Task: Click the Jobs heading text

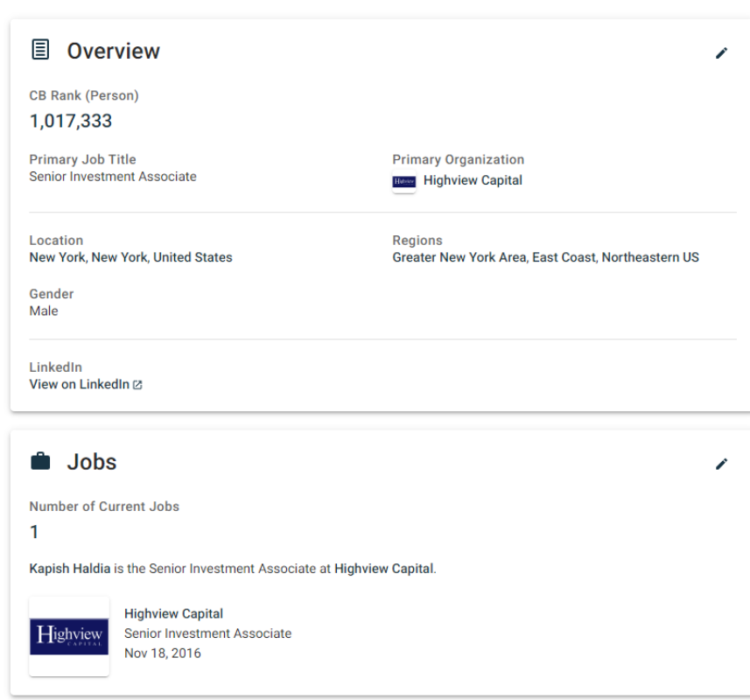Action: [92, 462]
